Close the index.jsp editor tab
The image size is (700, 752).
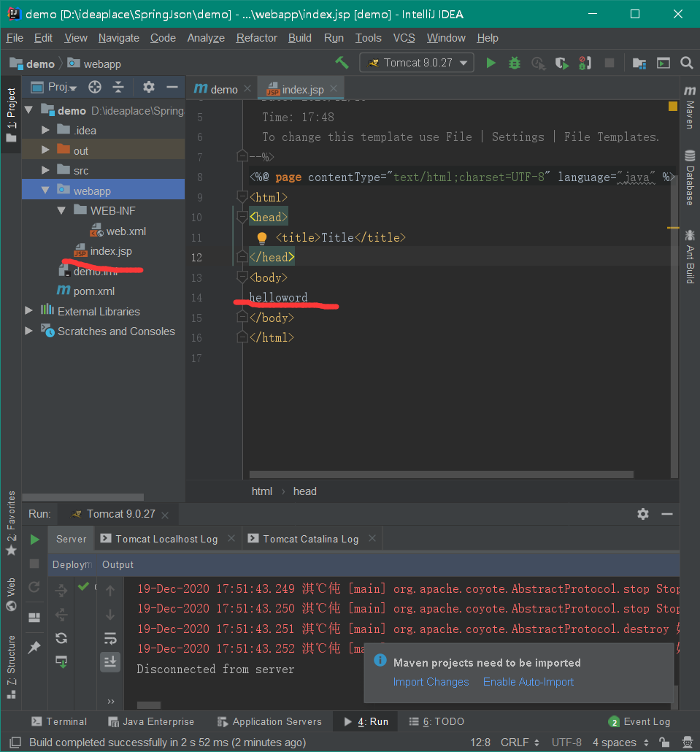coord(334,89)
